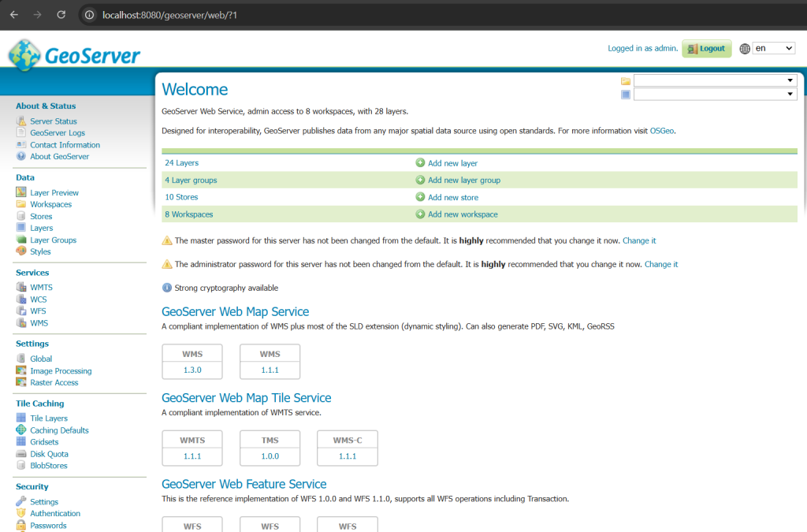The width and height of the screenshot is (807, 532).
Task: Open the workspace selector dropdown
Action: 790,80
